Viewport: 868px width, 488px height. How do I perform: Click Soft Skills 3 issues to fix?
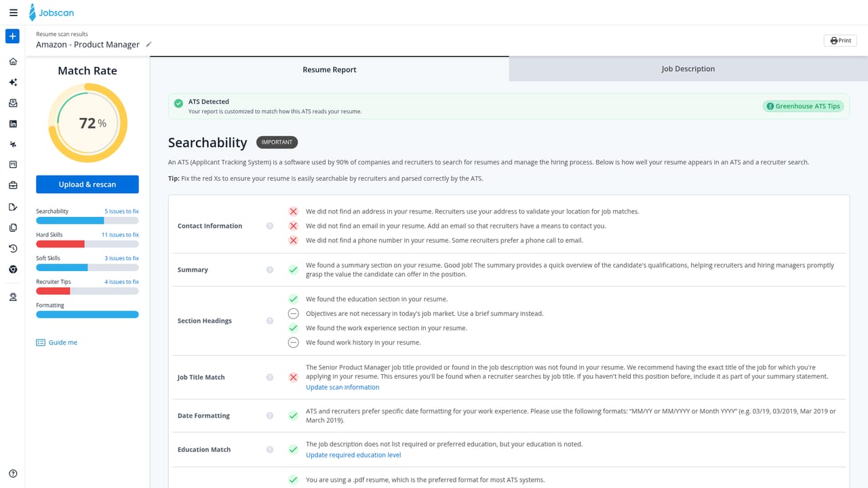(x=121, y=258)
